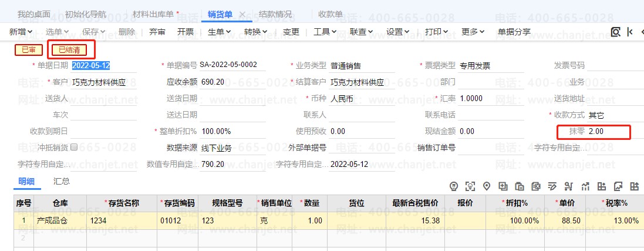This screenshot has height=251, width=644.
Task: Click the chart export icon above the table
Action: (x=619, y=186)
